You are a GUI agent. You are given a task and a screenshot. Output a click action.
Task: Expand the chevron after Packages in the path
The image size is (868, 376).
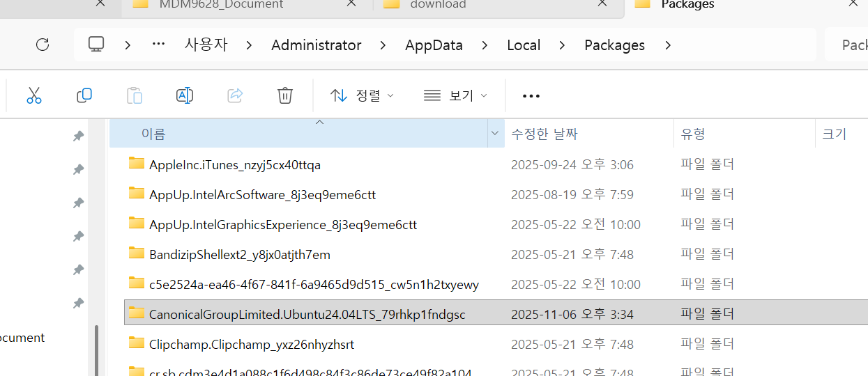tap(668, 45)
